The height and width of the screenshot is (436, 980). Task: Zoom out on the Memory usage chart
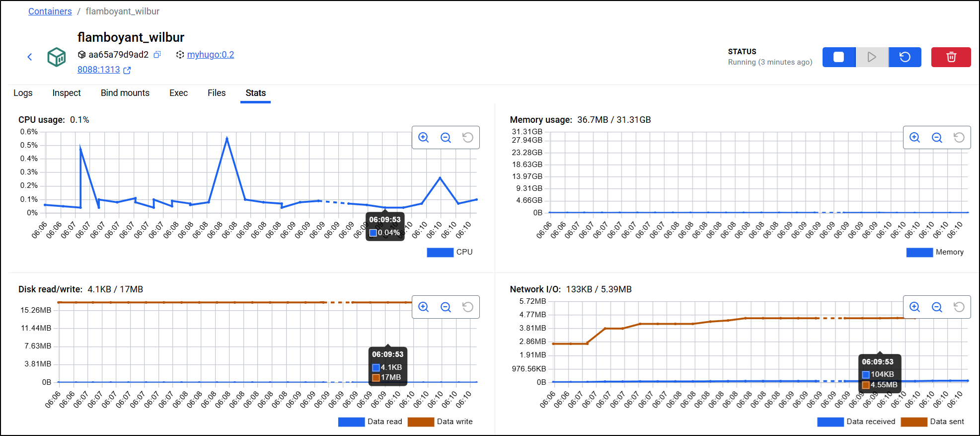pos(937,138)
